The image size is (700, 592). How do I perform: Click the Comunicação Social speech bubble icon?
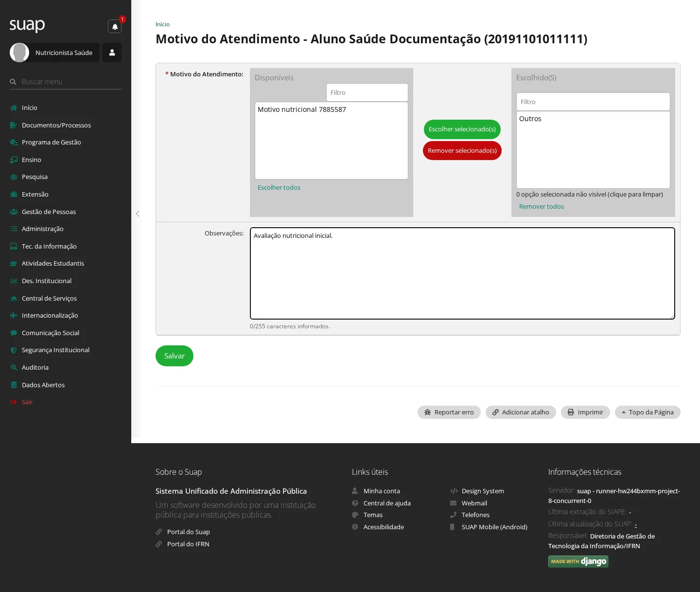coord(14,333)
